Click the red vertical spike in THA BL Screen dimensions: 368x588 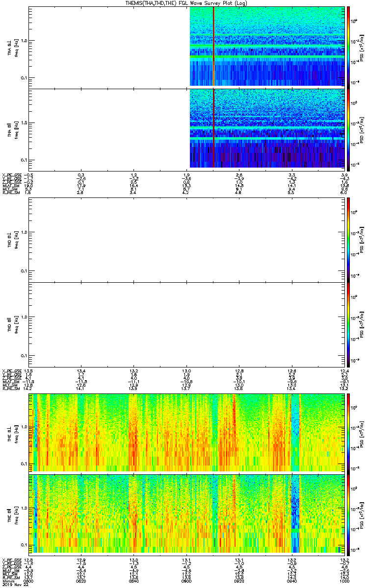tap(214, 47)
